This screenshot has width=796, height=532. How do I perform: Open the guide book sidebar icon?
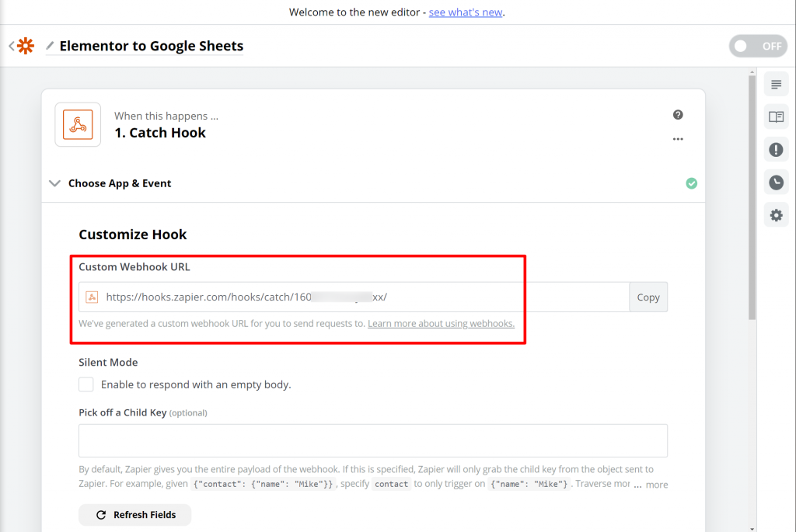(776, 116)
